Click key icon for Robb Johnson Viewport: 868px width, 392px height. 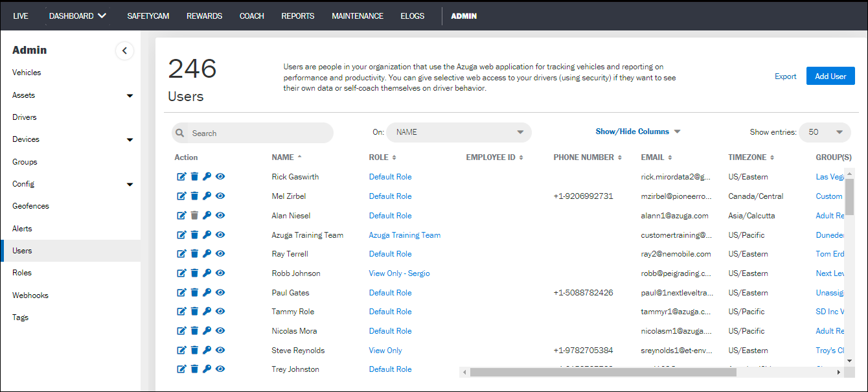(x=207, y=273)
